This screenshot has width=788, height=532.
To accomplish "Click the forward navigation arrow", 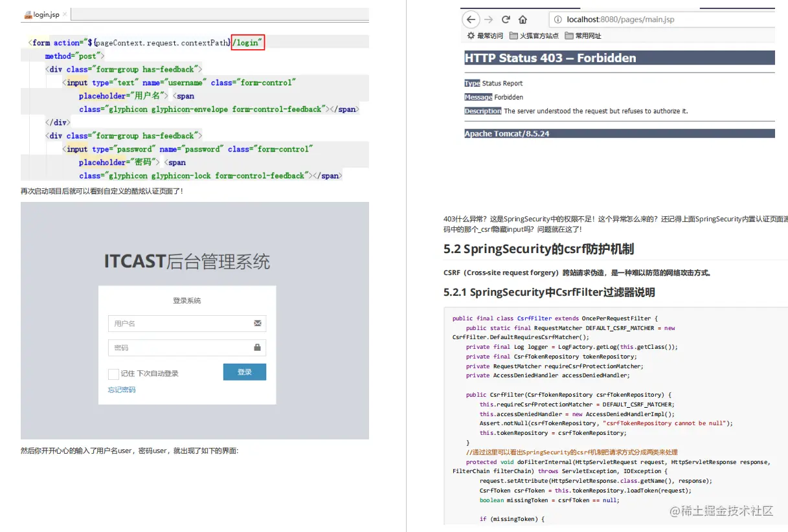I will (x=488, y=19).
